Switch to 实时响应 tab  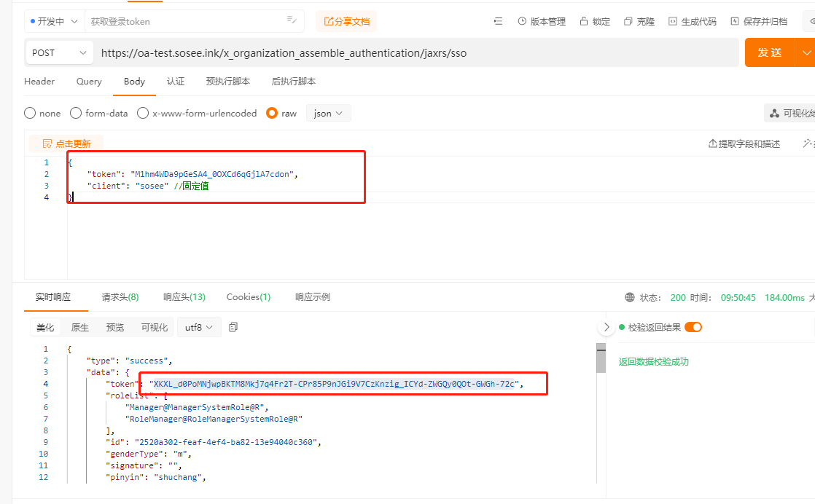[53, 297]
